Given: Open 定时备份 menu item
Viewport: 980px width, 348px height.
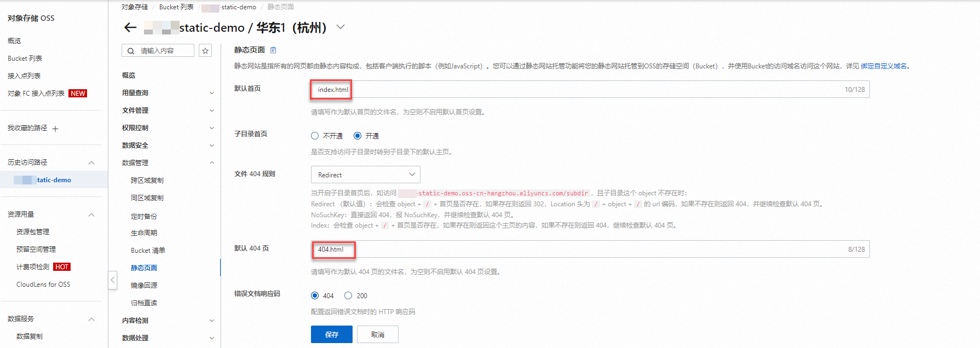Looking at the screenshot, I should coord(144,217).
